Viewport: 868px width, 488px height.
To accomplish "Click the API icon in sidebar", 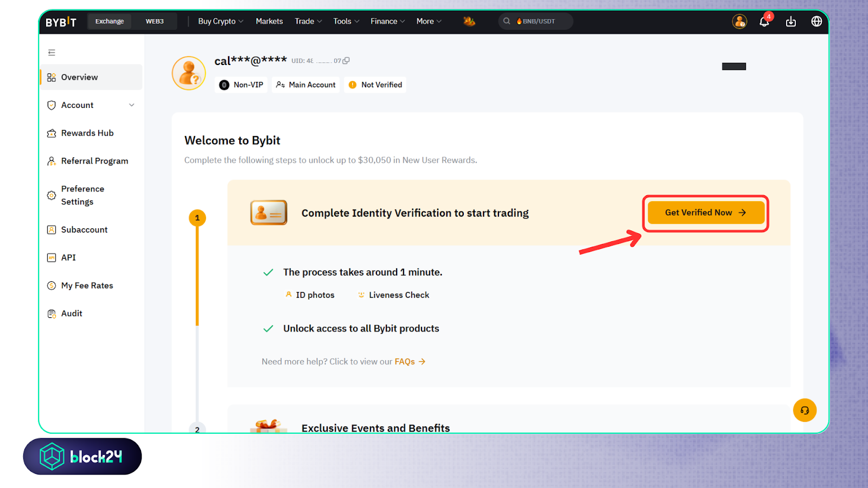I will coord(52,258).
